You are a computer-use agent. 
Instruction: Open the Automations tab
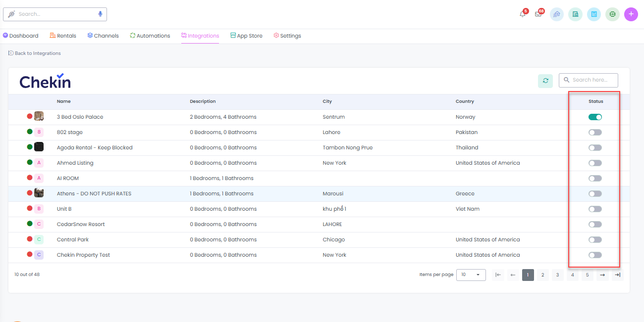click(150, 36)
